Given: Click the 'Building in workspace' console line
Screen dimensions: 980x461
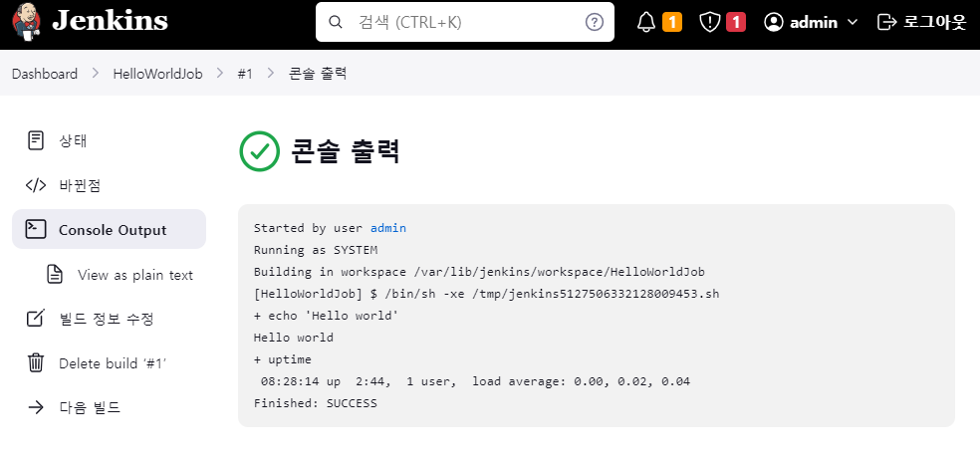Looking at the screenshot, I should click(479, 272).
